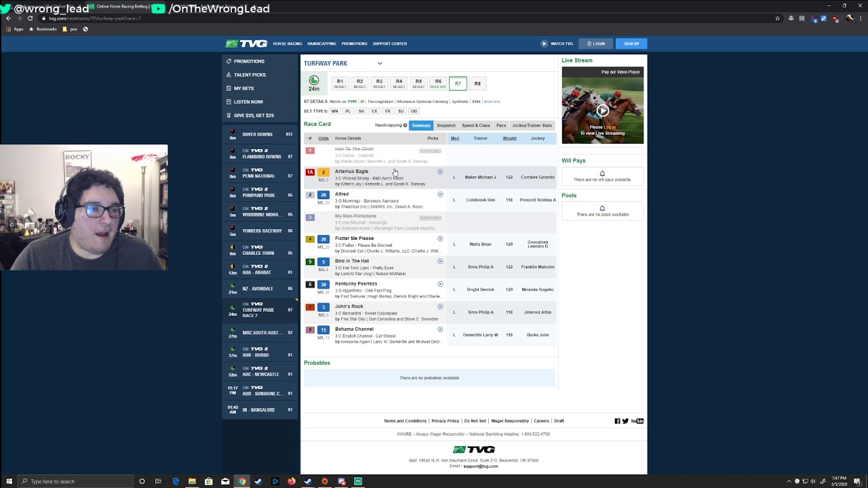868x488 pixels.
Task: Open Horse Racing menu
Action: tap(288, 43)
